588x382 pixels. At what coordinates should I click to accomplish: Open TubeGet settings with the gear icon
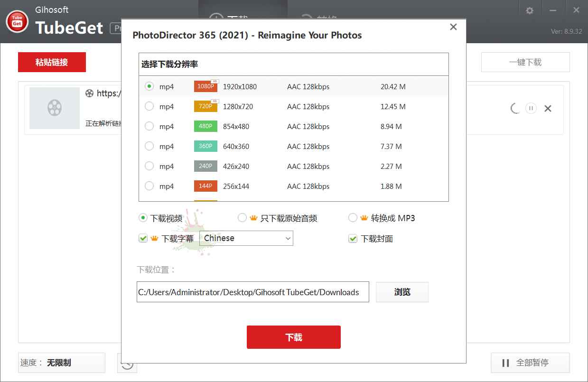point(529,9)
